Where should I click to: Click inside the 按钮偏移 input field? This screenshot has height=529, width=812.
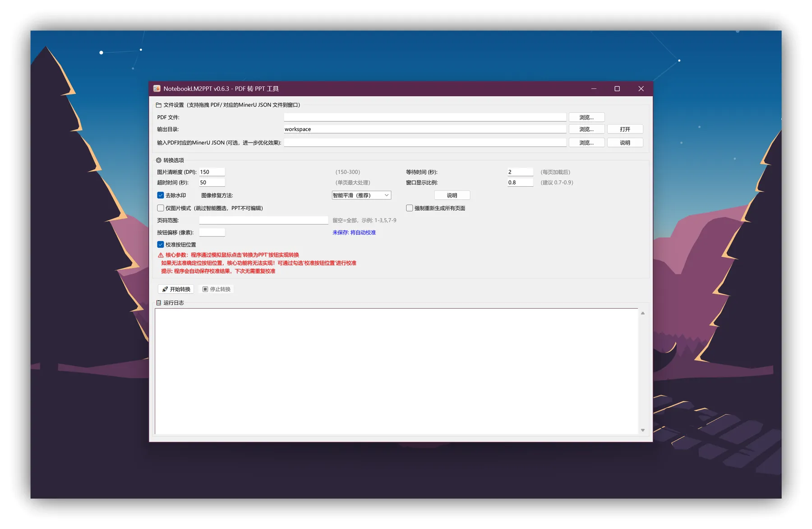pos(212,232)
